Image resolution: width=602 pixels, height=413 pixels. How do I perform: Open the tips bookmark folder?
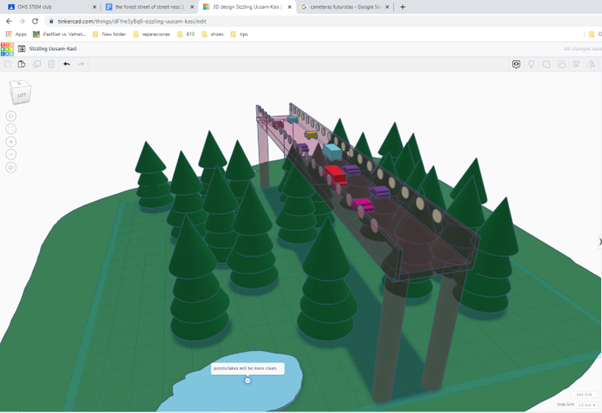(x=239, y=34)
